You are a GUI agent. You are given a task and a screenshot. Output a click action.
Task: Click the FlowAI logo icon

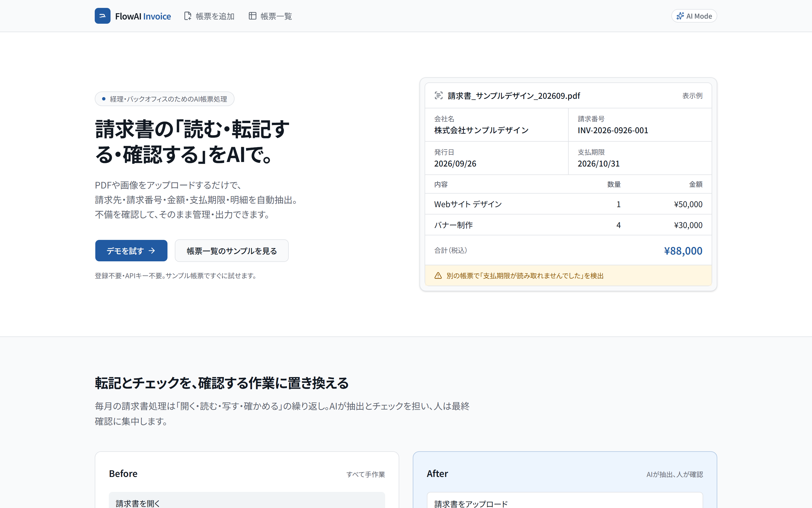(x=102, y=16)
